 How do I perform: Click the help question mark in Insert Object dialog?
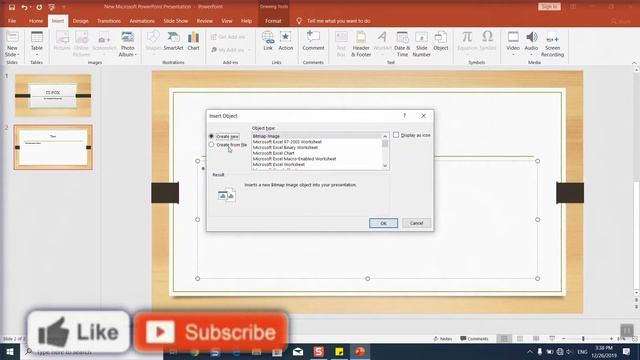(405, 116)
